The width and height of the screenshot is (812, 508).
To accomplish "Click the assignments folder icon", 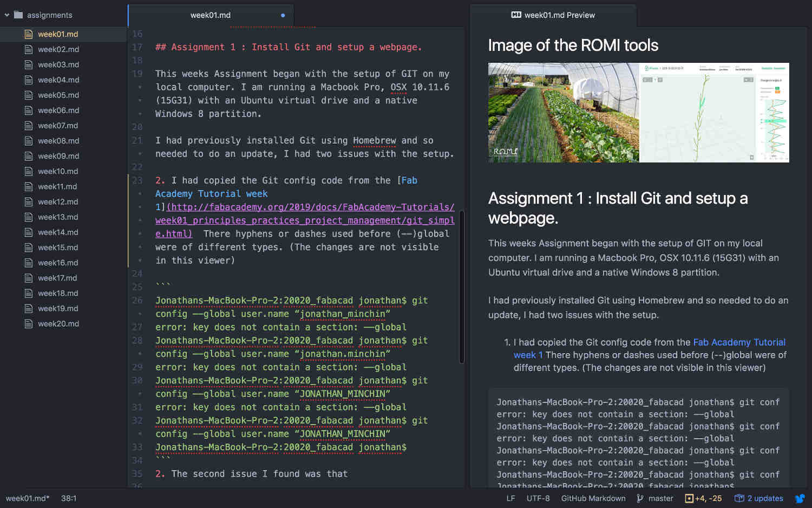I will point(18,15).
